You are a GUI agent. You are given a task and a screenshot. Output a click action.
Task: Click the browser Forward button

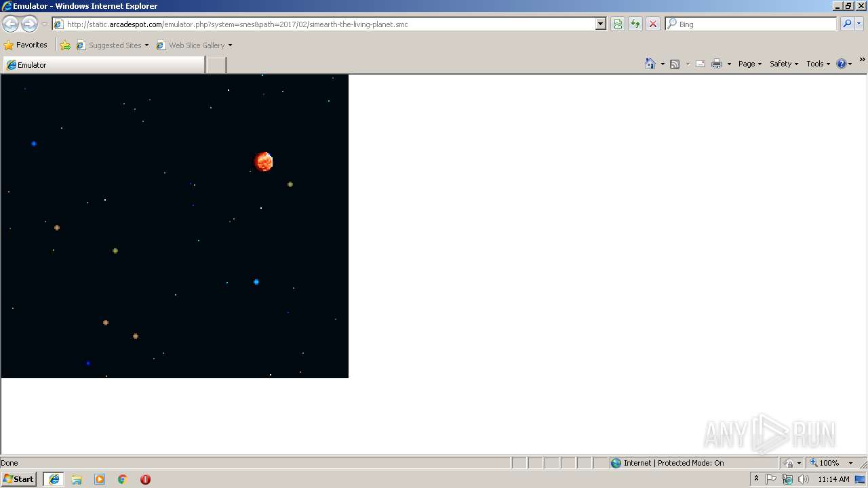(29, 24)
